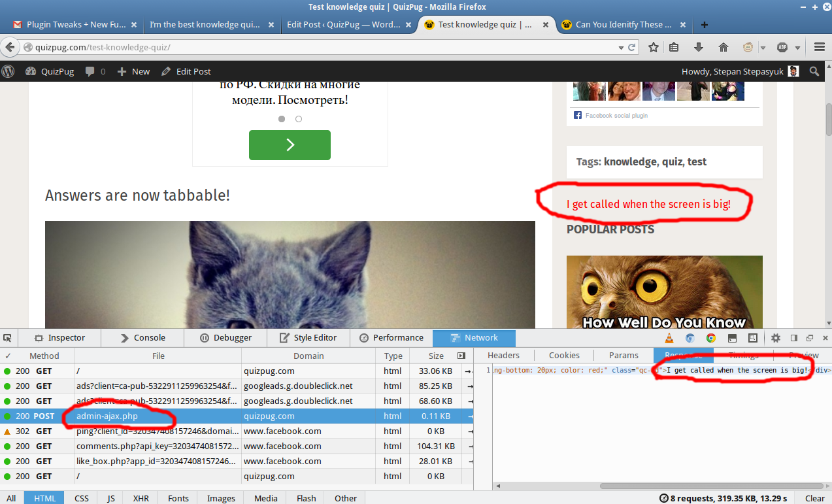Select the admin-ajax.php POST request row
Screen dimensions: 832x504
[237, 416]
